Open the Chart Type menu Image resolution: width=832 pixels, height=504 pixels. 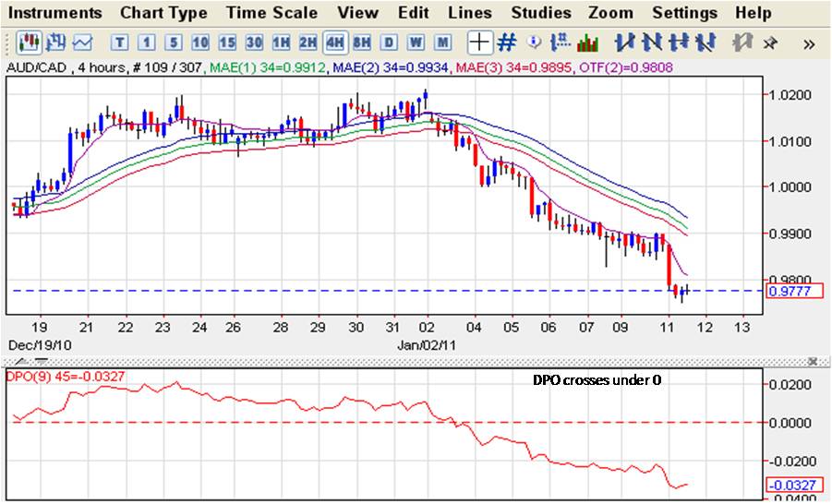(x=164, y=13)
